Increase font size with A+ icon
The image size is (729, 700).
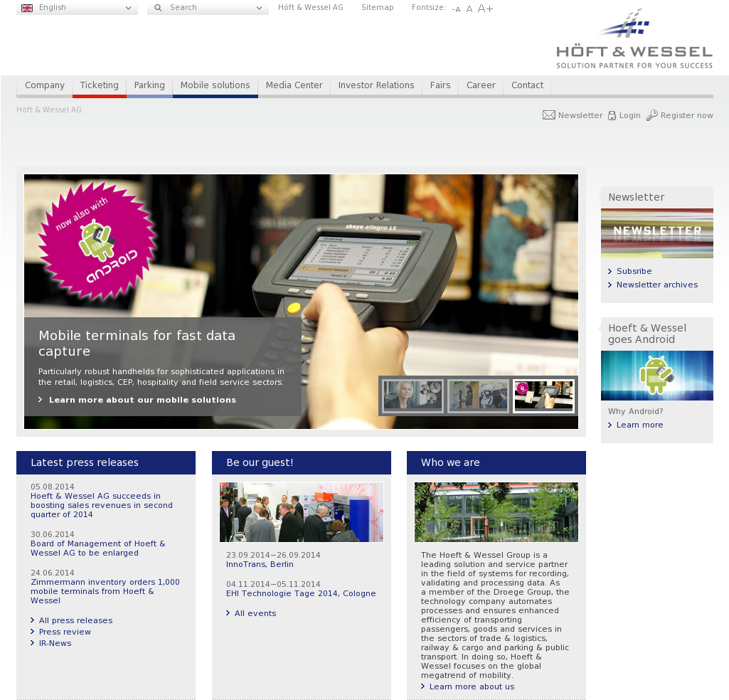tap(485, 9)
